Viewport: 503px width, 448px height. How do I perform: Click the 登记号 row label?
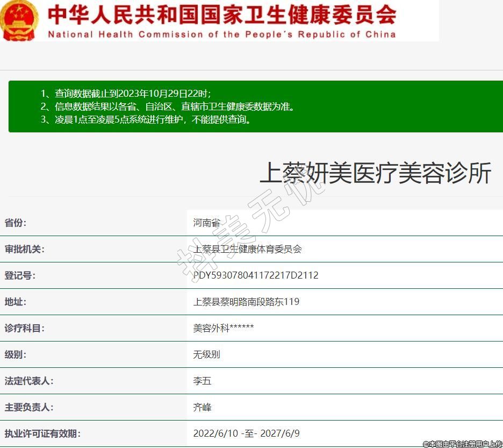[x=20, y=275]
